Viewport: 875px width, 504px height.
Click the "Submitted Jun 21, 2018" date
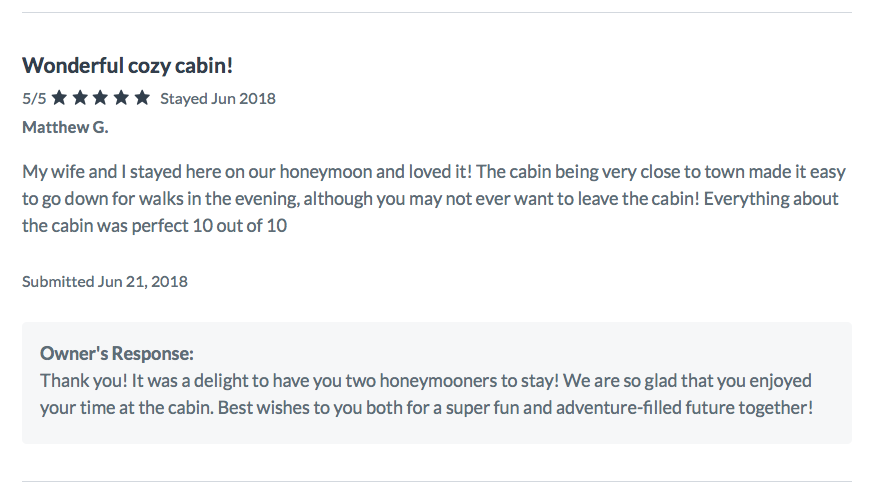coord(105,281)
